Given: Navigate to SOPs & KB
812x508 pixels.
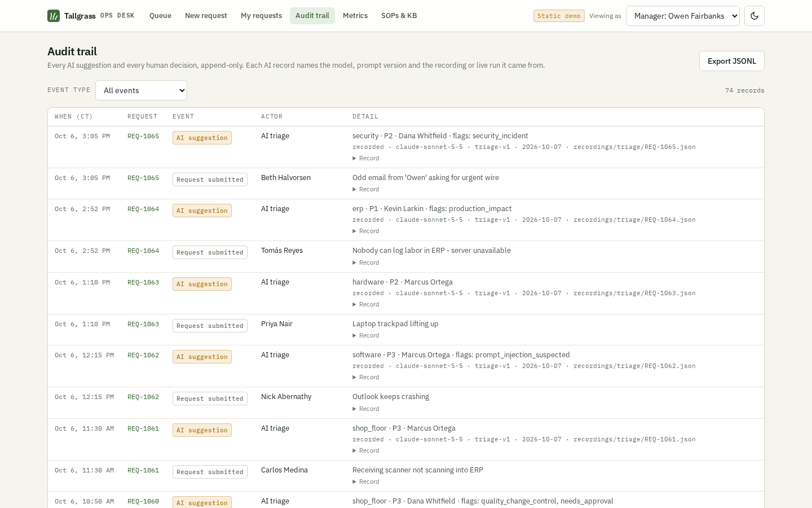Looking at the screenshot, I should (x=399, y=16).
